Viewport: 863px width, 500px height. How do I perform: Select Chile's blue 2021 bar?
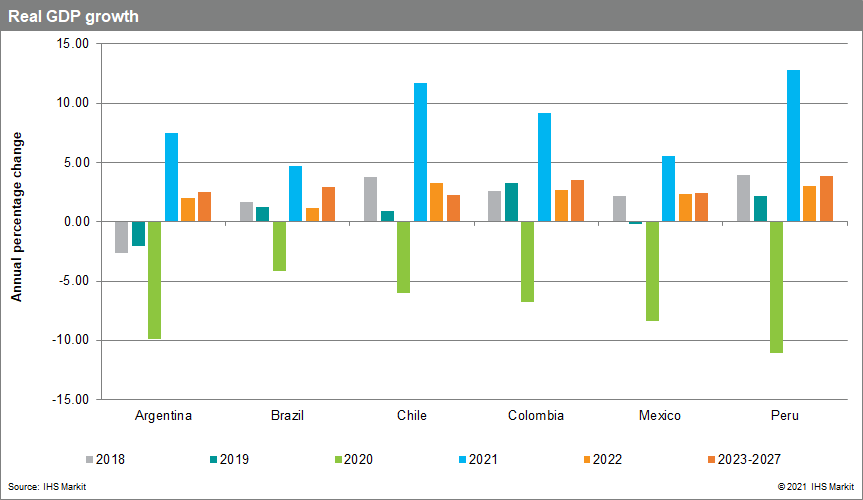pos(420,152)
